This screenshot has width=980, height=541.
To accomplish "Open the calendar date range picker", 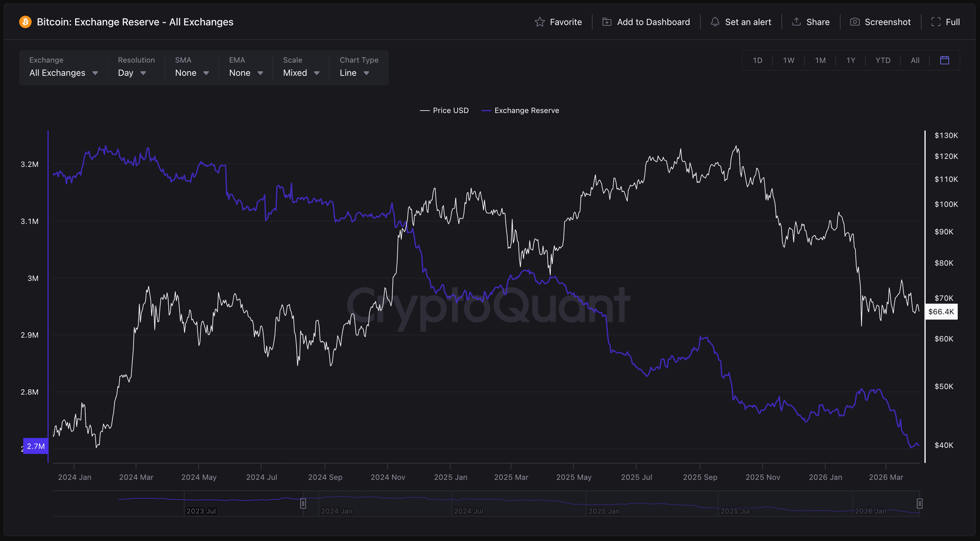I will (x=944, y=60).
